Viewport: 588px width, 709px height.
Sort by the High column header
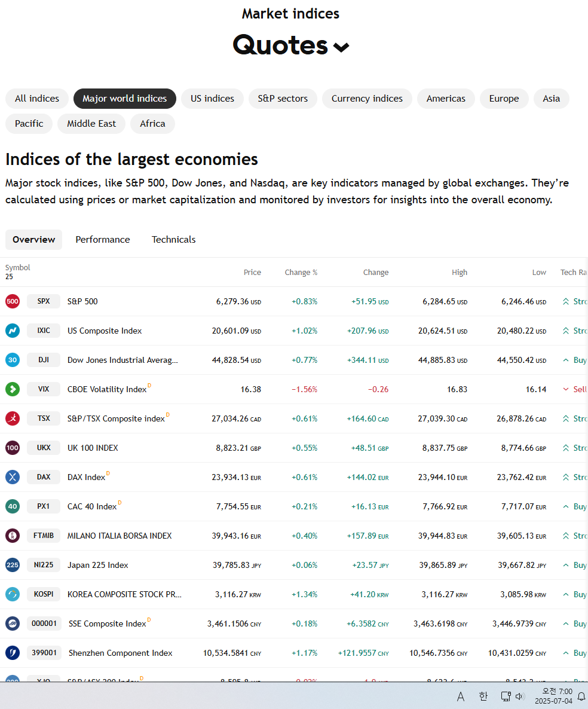tap(459, 272)
